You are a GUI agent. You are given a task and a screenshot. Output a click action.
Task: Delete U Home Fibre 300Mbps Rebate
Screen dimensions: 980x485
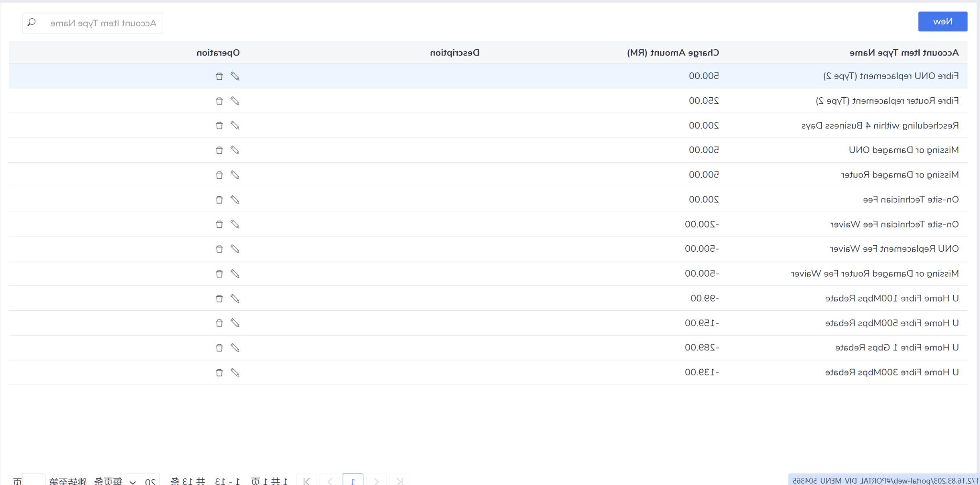pyautogui.click(x=219, y=372)
